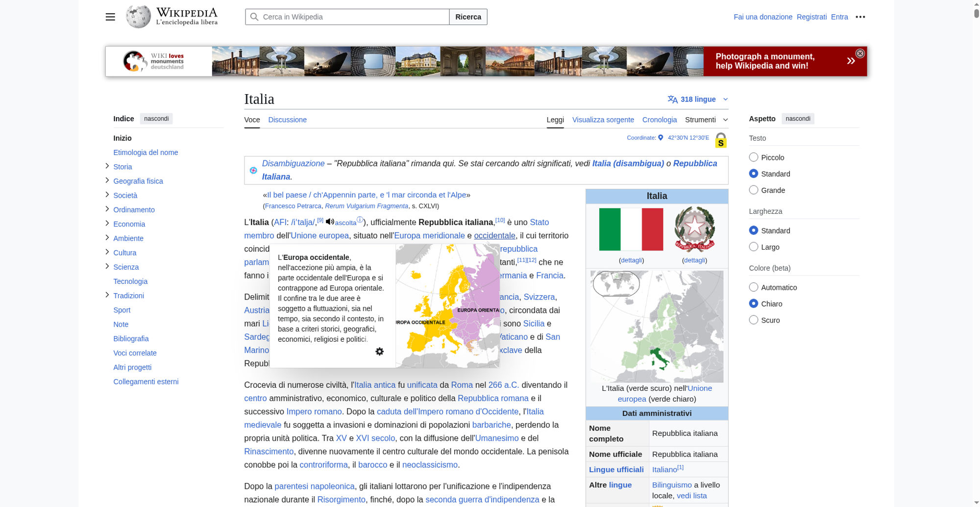Open the Italy in EU locator map
Image resolution: width=980 pixels, height=507 pixels.
657,327
